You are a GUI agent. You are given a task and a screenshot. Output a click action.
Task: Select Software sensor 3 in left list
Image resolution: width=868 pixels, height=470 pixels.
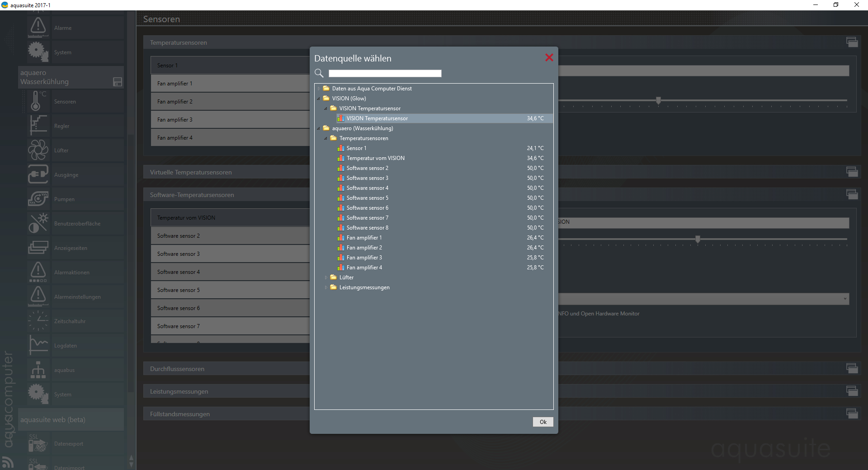tap(230, 254)
